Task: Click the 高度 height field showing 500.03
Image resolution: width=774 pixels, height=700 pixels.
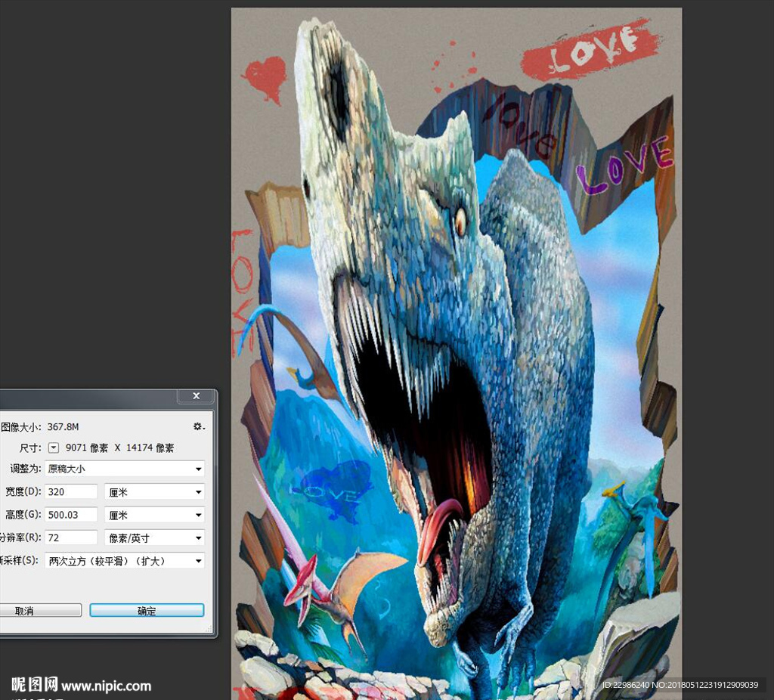Action: tap(71, 515)
